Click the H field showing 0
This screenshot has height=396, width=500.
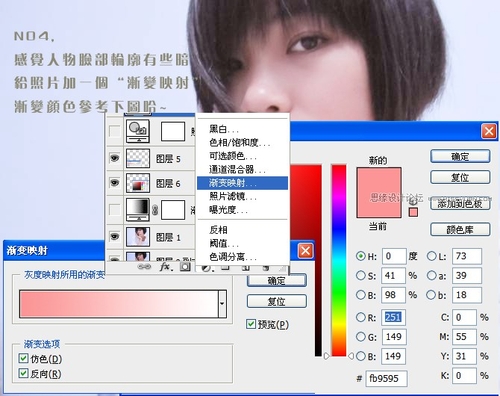coord(394,256)
